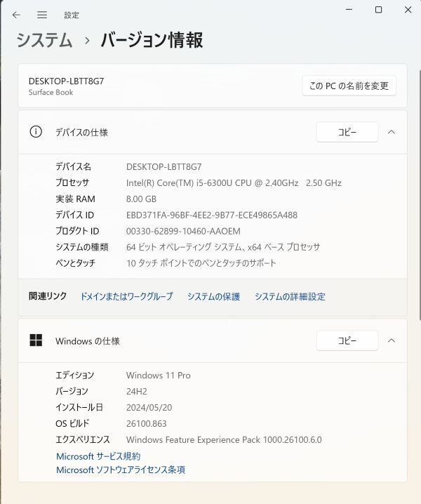
Task: Click the vertical scrollbar on the right edge
Action: pos(420,194)
